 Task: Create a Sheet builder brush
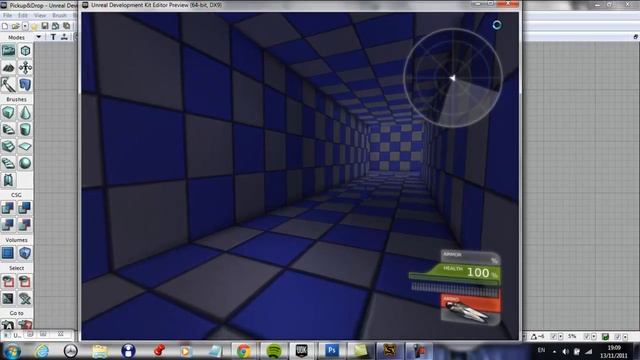[25, 146]
